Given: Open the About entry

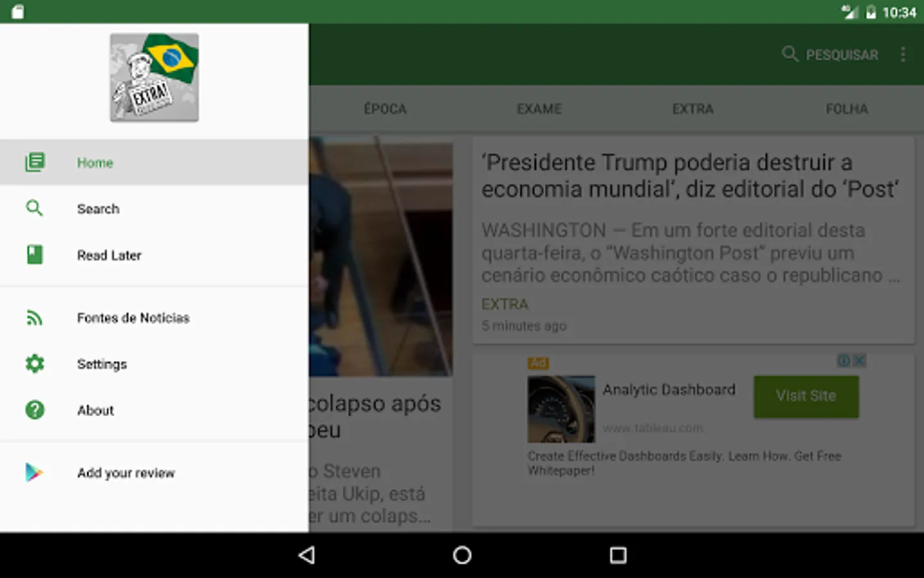Looking at the screenshot, I should [x=154, y=410].
